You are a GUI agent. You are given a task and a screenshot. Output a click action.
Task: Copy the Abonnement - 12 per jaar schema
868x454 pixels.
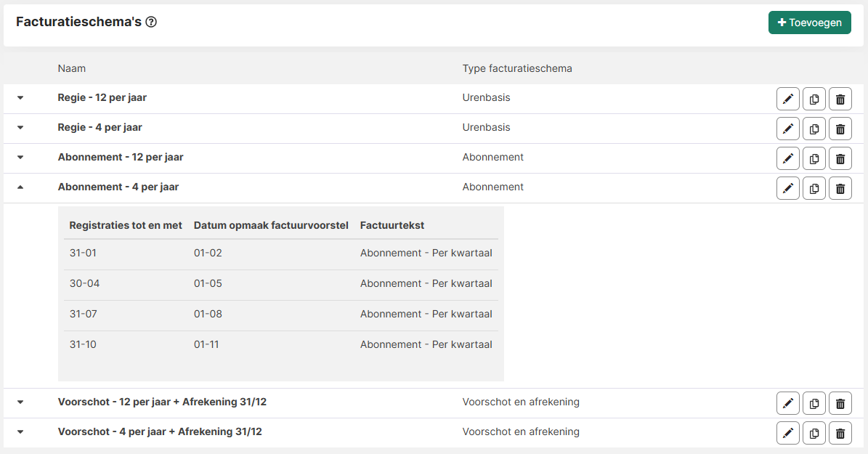pos(814,158)
